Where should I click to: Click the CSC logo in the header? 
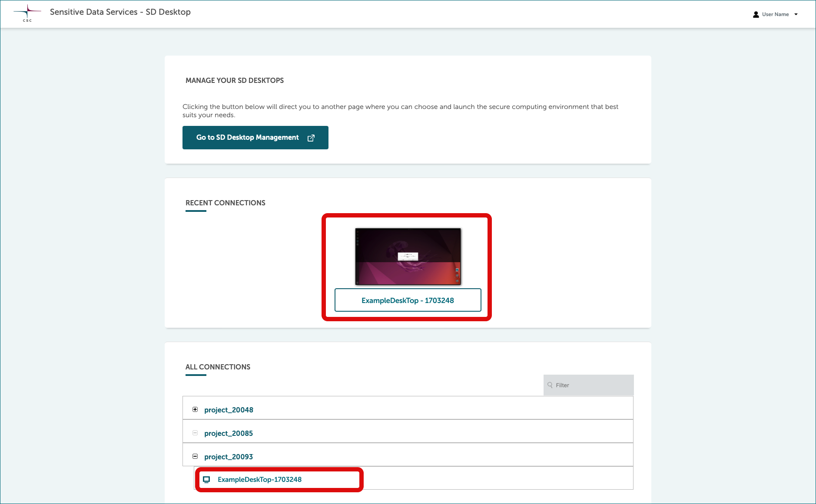point(27,13)
